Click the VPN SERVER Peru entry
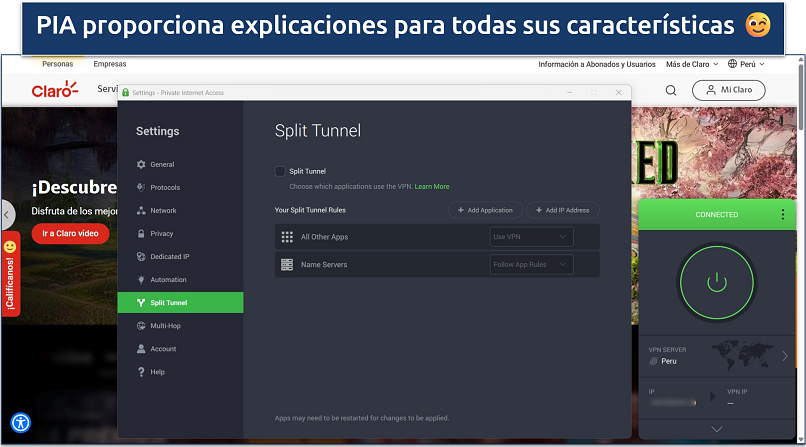 [717, 356]
